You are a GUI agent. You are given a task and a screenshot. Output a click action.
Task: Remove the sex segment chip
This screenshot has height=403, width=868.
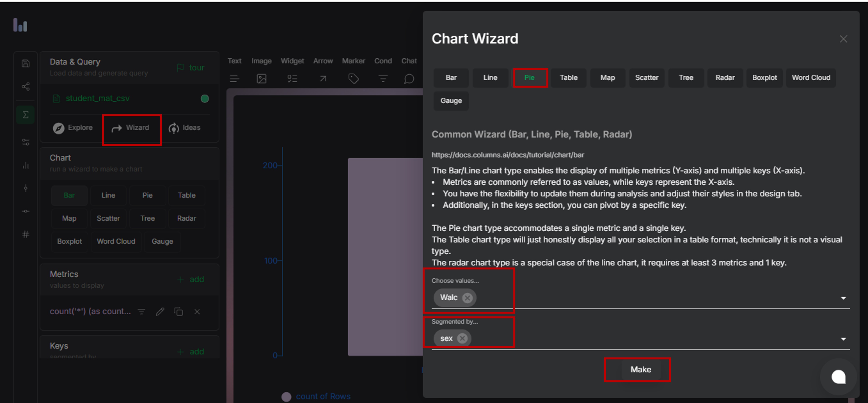pos(462,338)
